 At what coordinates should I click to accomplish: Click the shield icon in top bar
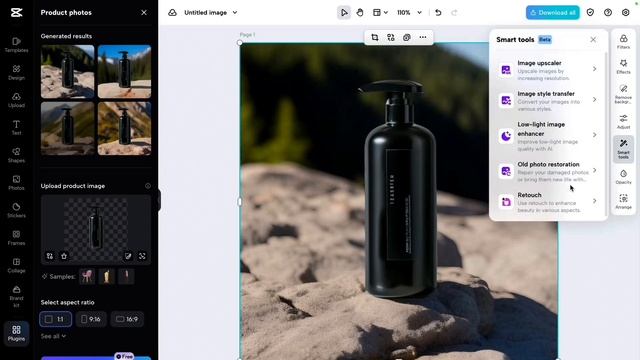tap(590, 13)
